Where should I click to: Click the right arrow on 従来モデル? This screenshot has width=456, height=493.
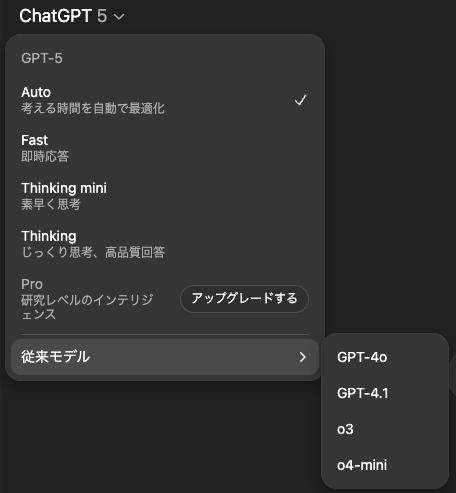point(302,357)
